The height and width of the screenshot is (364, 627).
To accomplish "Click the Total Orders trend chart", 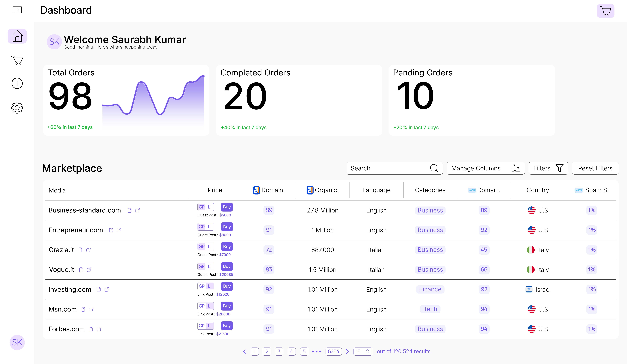I will click(153, 102).
